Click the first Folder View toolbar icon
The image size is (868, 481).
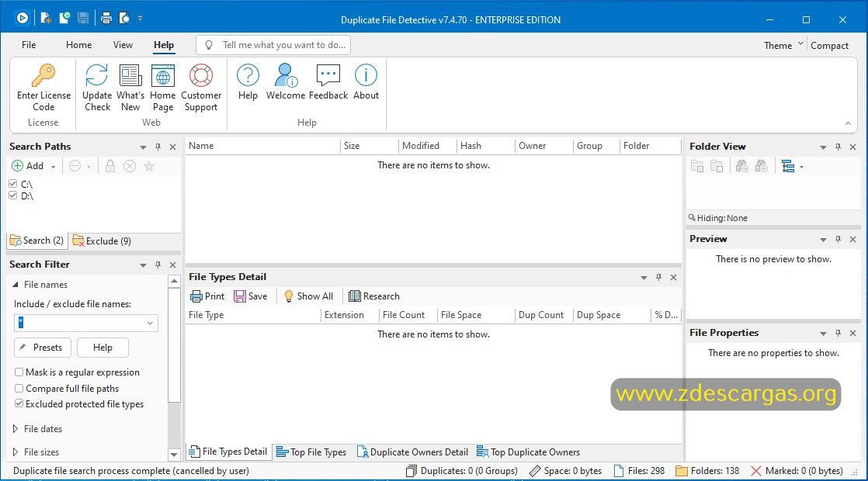pyautogui.click(x=697, y=166)
